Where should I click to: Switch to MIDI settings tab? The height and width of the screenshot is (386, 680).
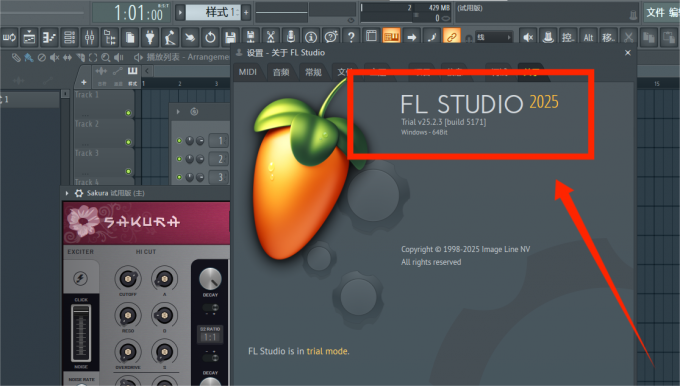(248, 72)
